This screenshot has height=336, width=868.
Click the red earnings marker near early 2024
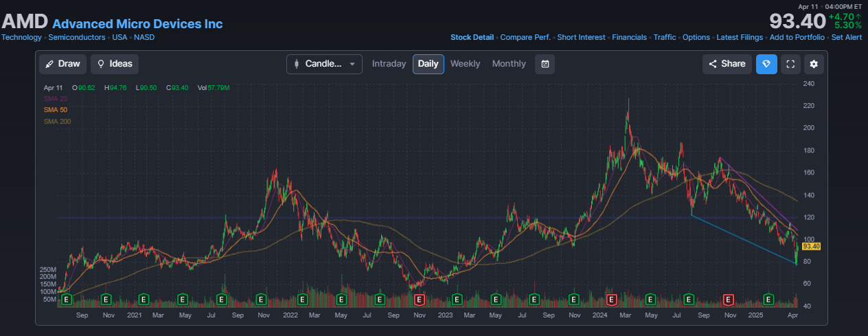click(x=612, y=300)
